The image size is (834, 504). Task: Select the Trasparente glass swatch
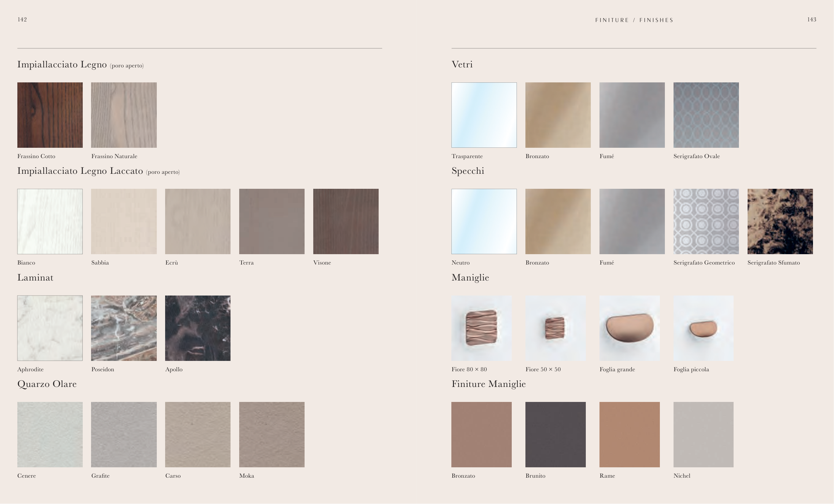coord(484,115)
